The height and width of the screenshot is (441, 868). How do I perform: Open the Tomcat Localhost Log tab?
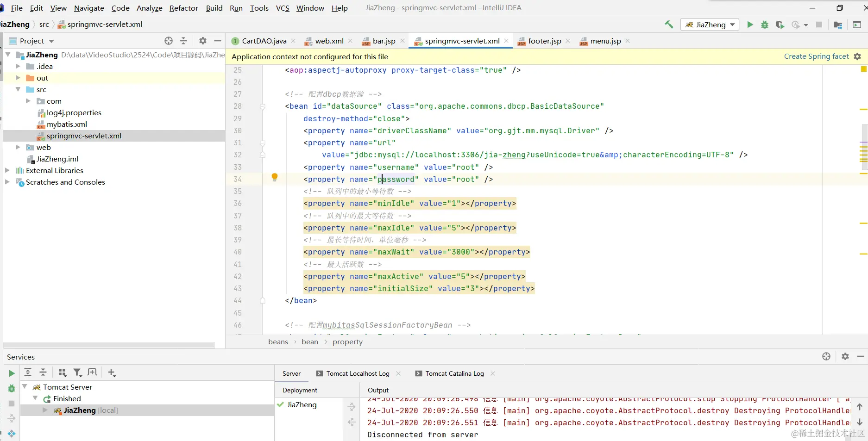point(358,373)
